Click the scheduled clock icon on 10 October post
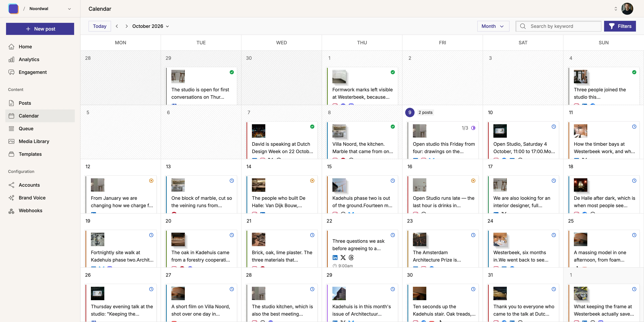Image resolution: width=644 pixels, height=322 pixels. point(554,127)
